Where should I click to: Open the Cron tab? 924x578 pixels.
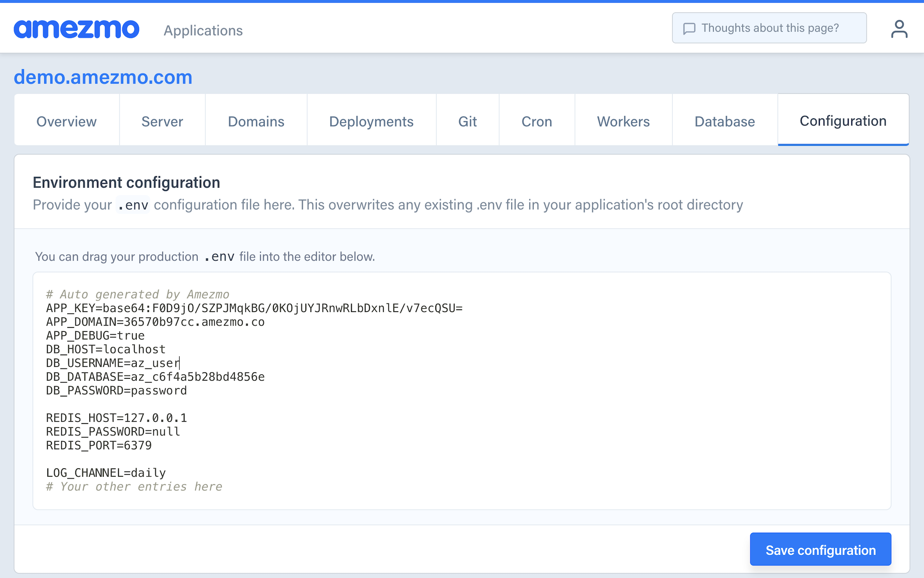coord(536,121)
